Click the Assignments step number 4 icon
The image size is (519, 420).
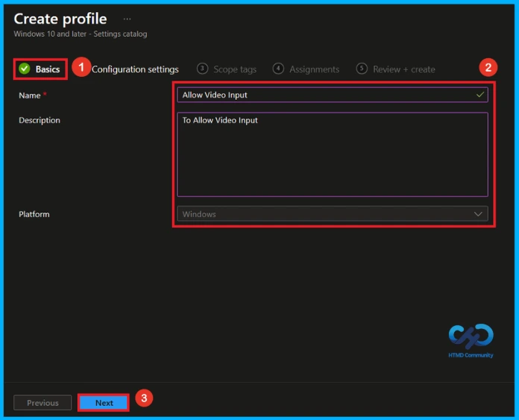pos(278,69)
